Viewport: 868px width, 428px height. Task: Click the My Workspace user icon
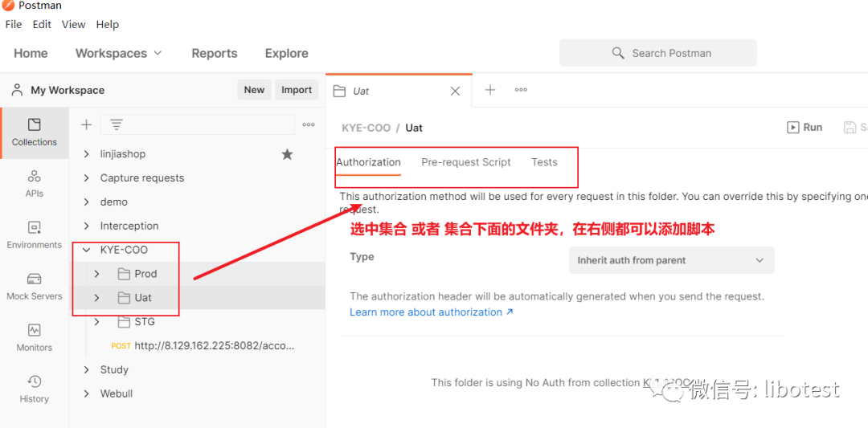(x=18, y=90)
